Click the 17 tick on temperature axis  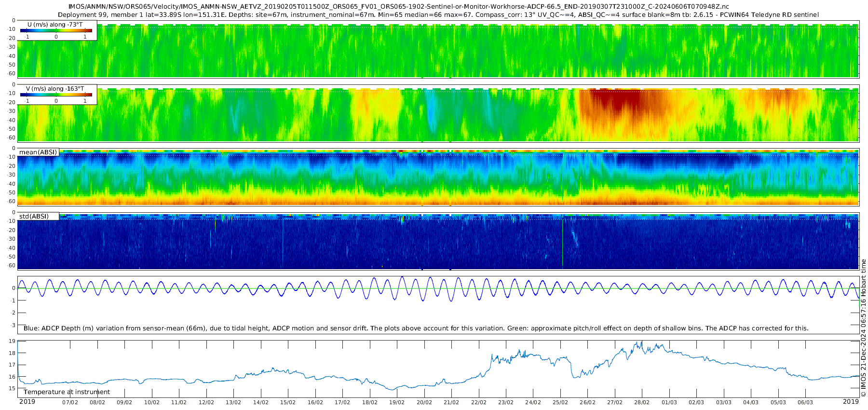12,365
